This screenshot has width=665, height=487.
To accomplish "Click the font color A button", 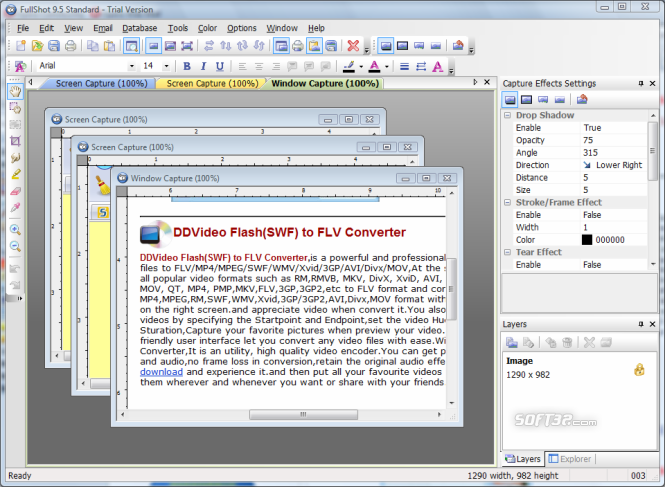I will 374,66.
